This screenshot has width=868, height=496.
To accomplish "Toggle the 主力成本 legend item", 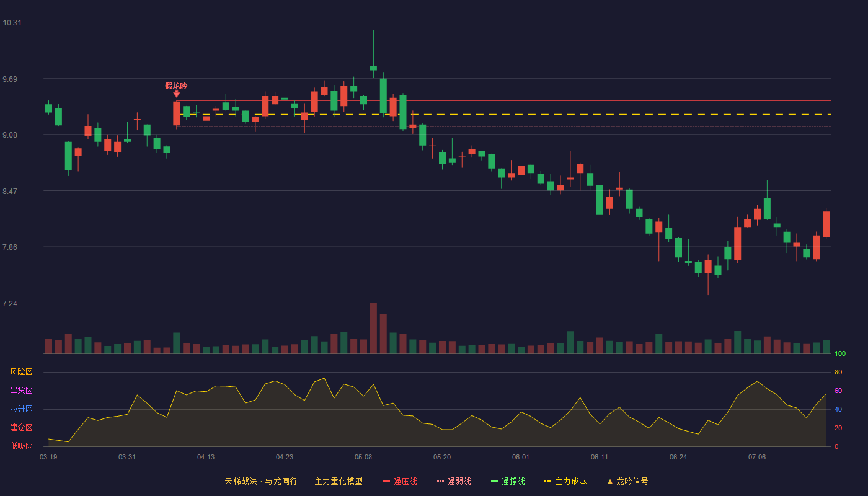I will (565, 481).
